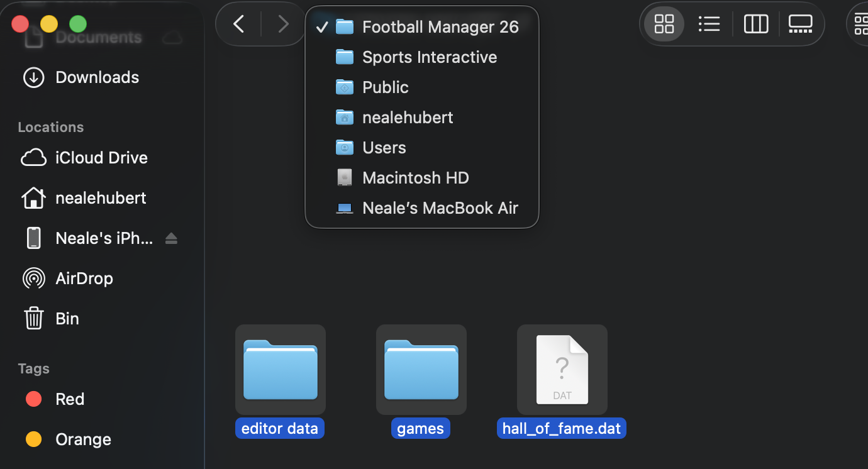The width and height of the screenshot is (868, 469).
Task: Switch to icon grid view
Action: (x=664, y=25)
